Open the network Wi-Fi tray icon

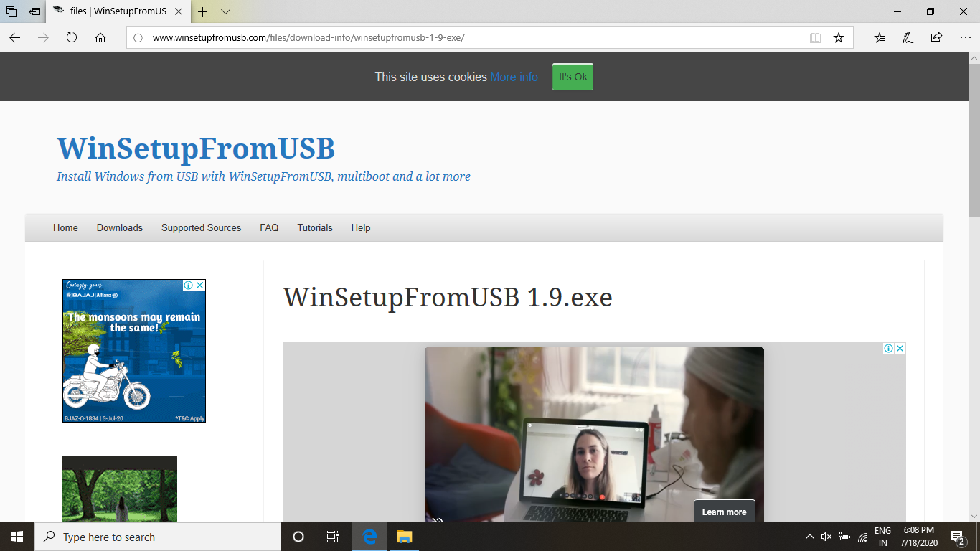[x=862, y=537]
